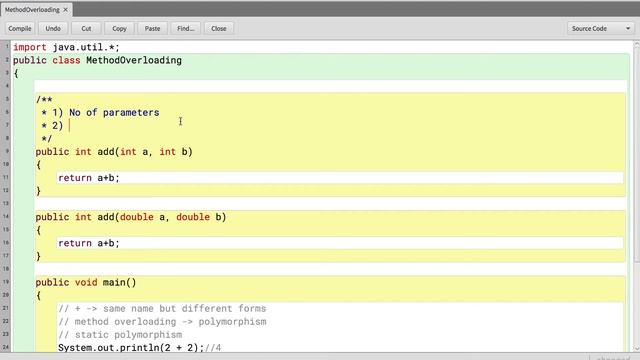Screen dimensions: 640x360
Task: Click the '/**' comment opening on line 5
Action: [44, 100]
